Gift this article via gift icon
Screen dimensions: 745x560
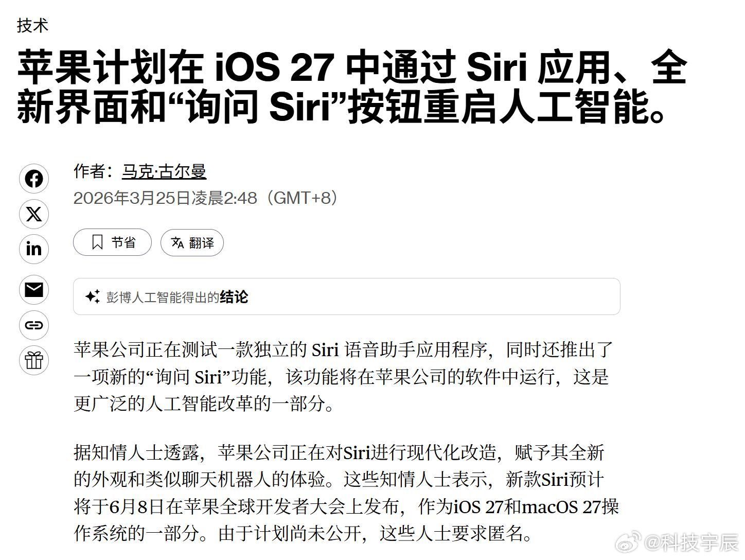34,360
